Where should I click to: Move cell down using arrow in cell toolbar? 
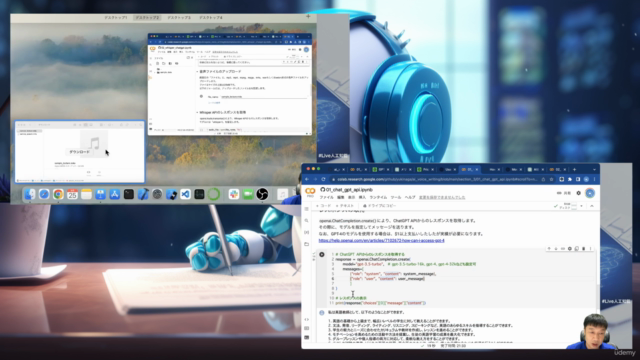click(556, 249)
